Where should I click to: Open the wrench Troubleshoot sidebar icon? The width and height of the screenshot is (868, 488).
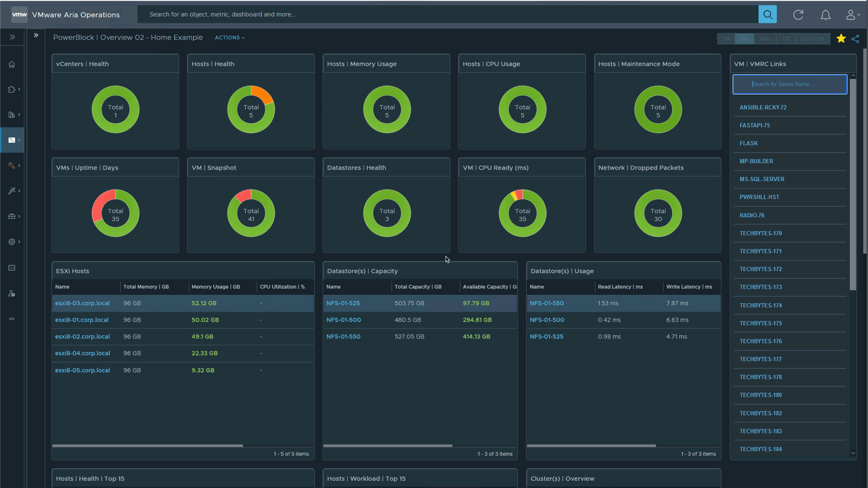(12, 165)
